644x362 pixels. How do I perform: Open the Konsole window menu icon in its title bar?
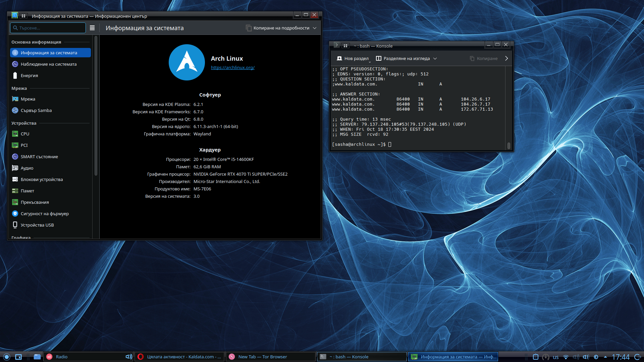coord(336,45)
